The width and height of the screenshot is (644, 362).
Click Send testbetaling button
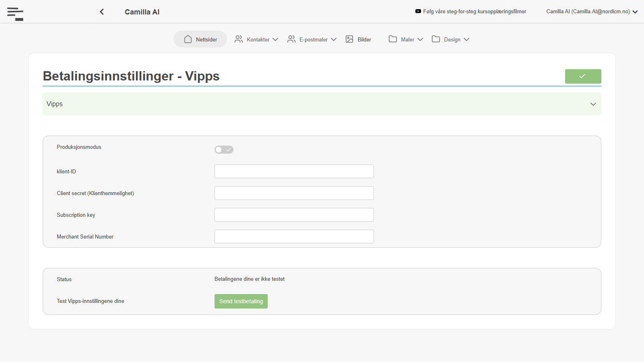pyautogui.click(x=241, y=301)
